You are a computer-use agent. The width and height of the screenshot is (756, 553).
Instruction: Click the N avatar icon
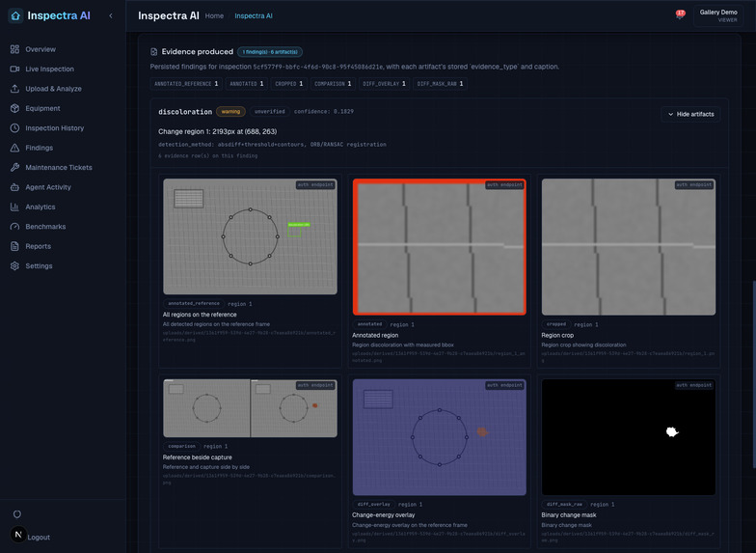[x=18, y=535]
